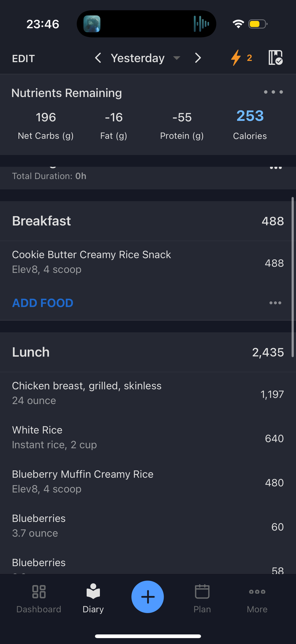Tap ADD FOOD under Breakfast

[x=43, y=303]
